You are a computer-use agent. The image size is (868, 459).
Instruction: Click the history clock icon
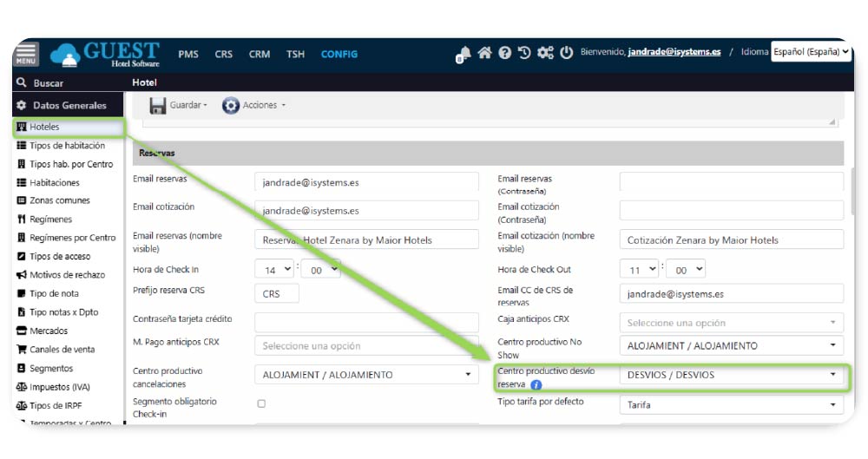coord(524,53)
